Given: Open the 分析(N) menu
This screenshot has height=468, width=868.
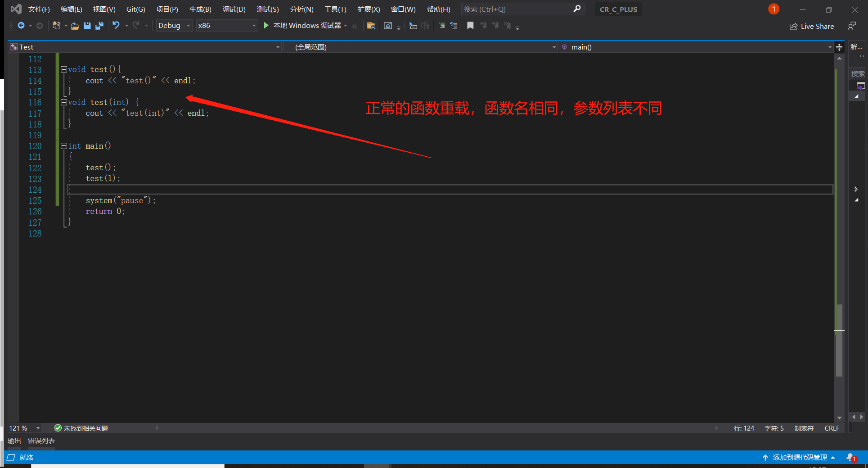Looking at the screenshot, I should (x=301, y=9).
